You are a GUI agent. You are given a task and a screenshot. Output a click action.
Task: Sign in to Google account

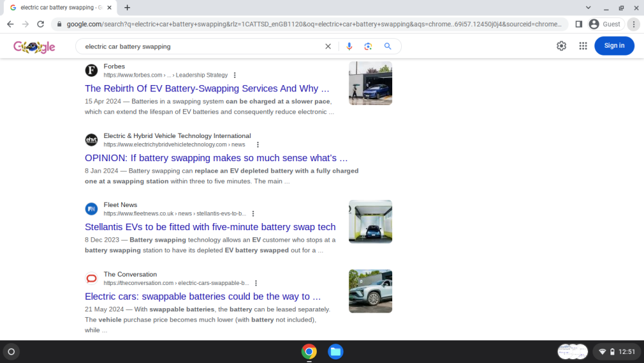pos(614,46)
